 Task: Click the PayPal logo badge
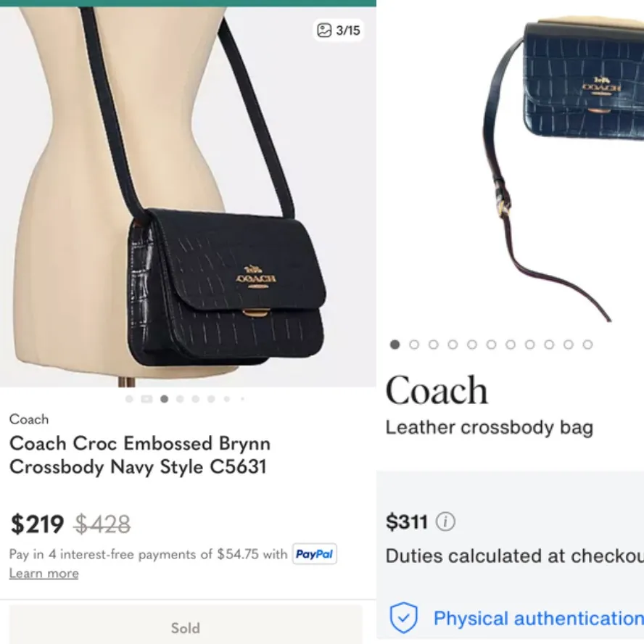click(x=315, y=554)
